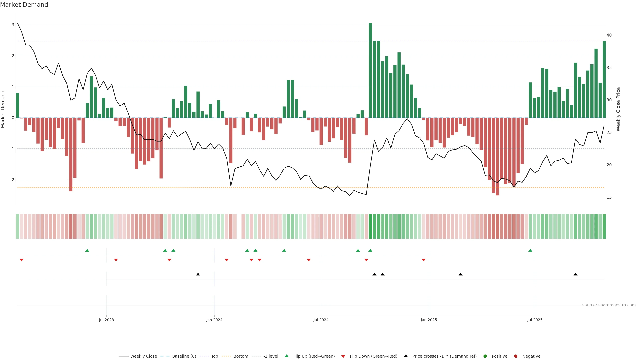Image resolution: width=644 pixels, height=362 pixels.
Task: Click the Market Demand chart title
Action: (24, 5)
